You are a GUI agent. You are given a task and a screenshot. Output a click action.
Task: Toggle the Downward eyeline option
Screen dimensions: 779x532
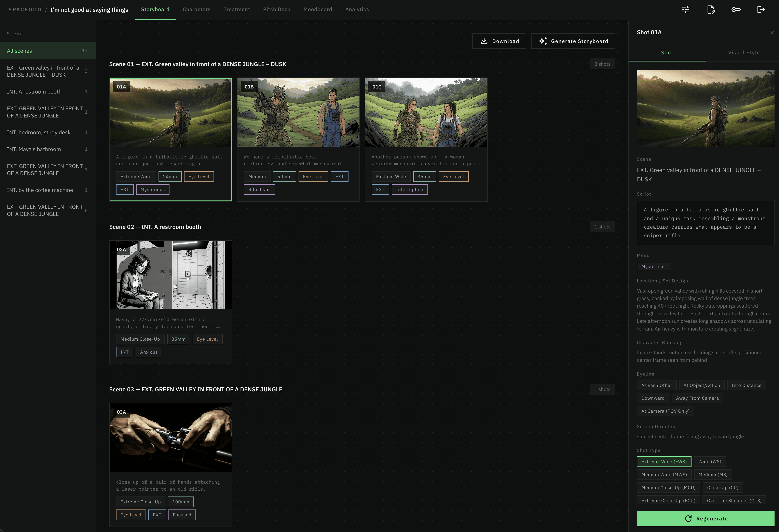click(653, 398)
